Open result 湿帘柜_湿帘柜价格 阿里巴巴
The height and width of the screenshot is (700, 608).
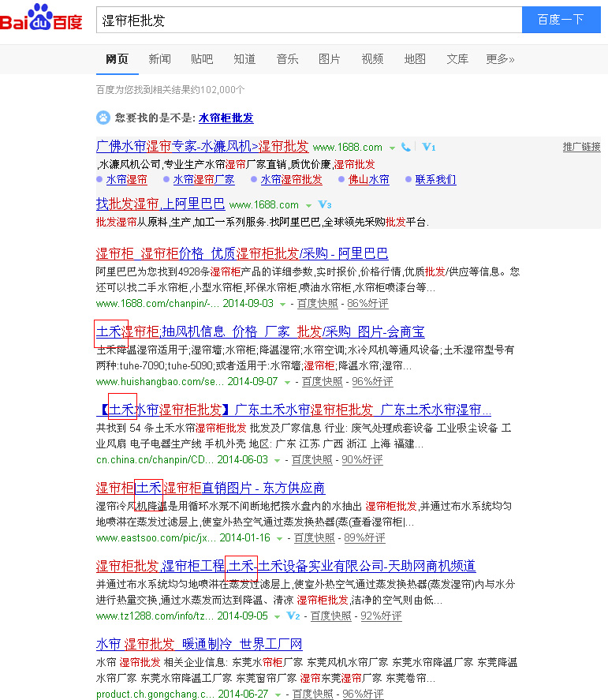pos(242,253)
